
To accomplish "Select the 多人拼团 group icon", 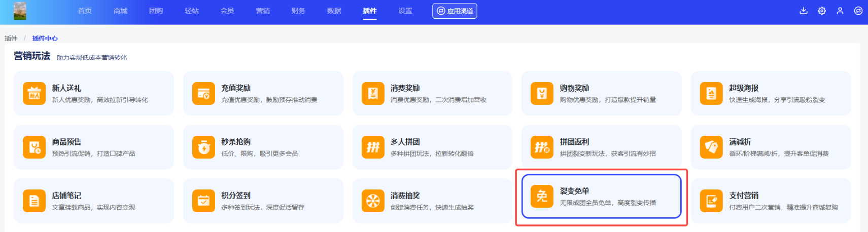I will (x=373, y=147).
